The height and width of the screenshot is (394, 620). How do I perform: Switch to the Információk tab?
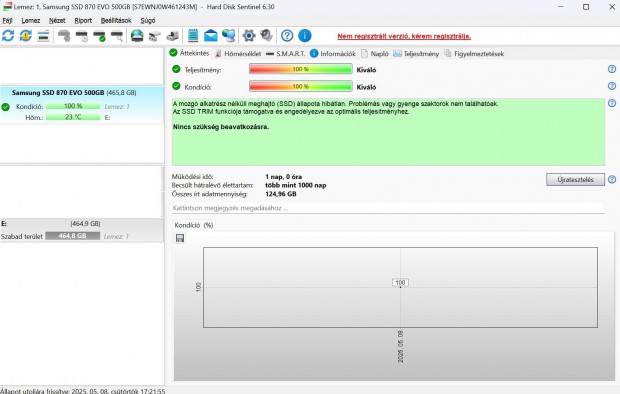click(333, 53)
